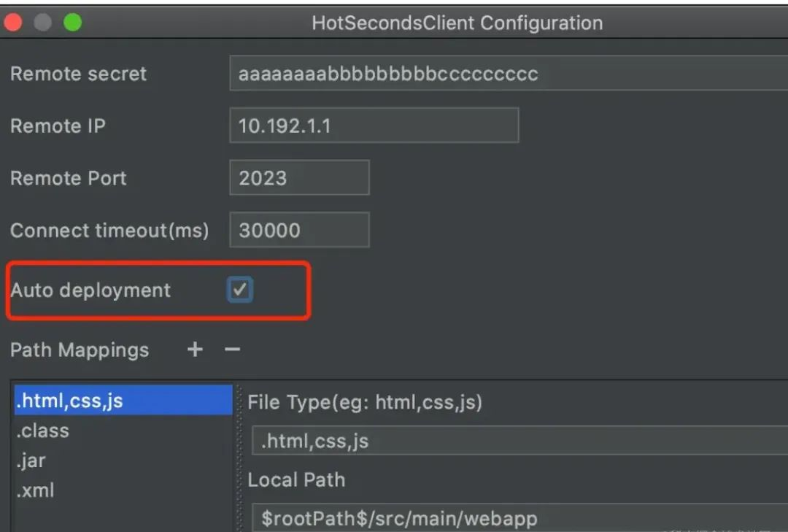Add a new path mapping with plus icon
Screen dimensions: 788x532
point(195,349)
